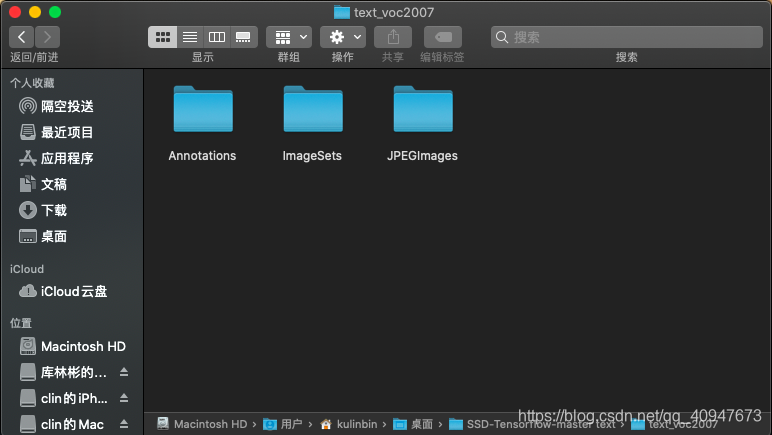The width and height of the screenshot is (772, 435).
Task: Click the iCloud sidebar section header
Action: [27, 269]
